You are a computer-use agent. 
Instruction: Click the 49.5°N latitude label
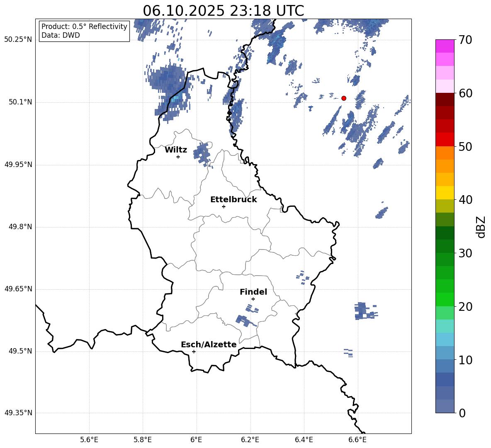[20, 351]
